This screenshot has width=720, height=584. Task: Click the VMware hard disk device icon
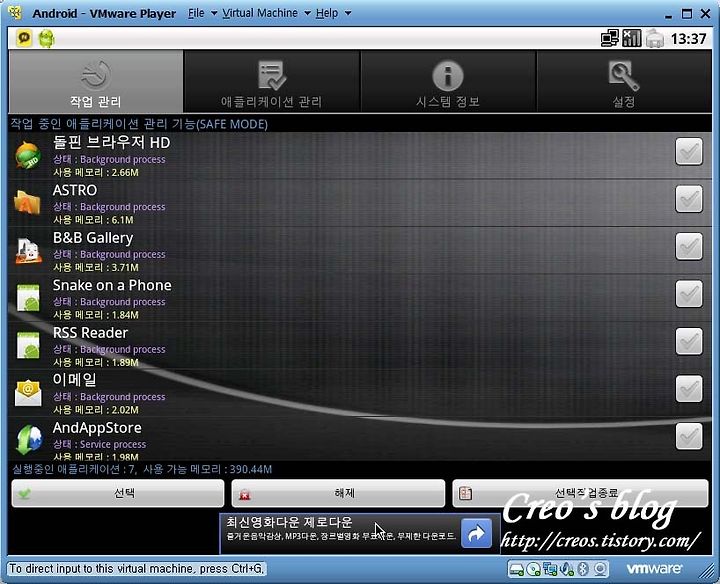[x=517, y=569]
